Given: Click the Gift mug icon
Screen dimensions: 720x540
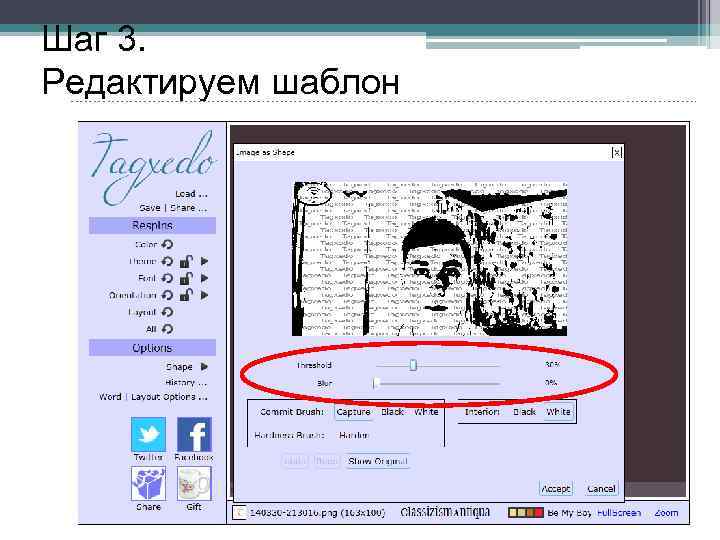Looking at the screenshot, I should point(194,484).
